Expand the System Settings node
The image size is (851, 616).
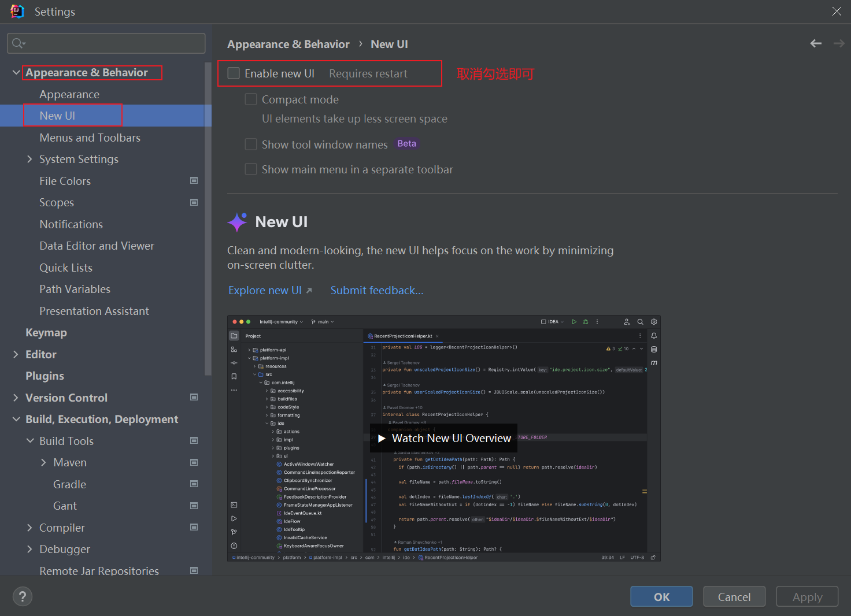click(x=29, y=159)
